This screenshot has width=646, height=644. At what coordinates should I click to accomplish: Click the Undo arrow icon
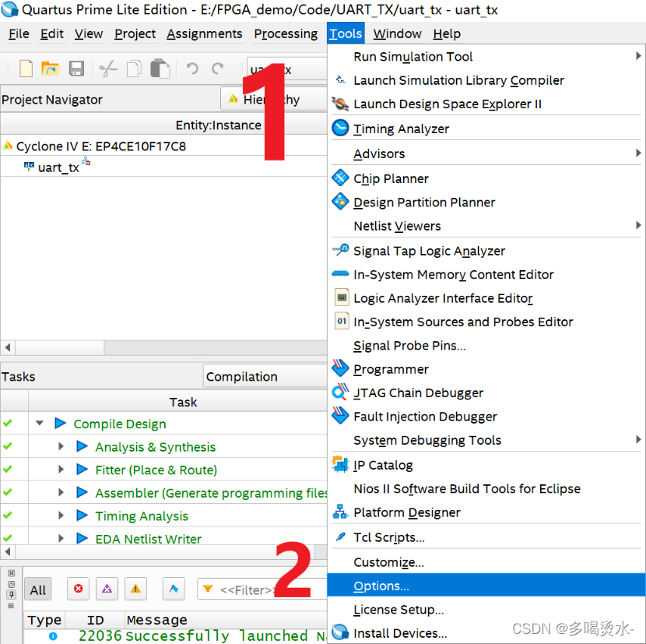192,68
